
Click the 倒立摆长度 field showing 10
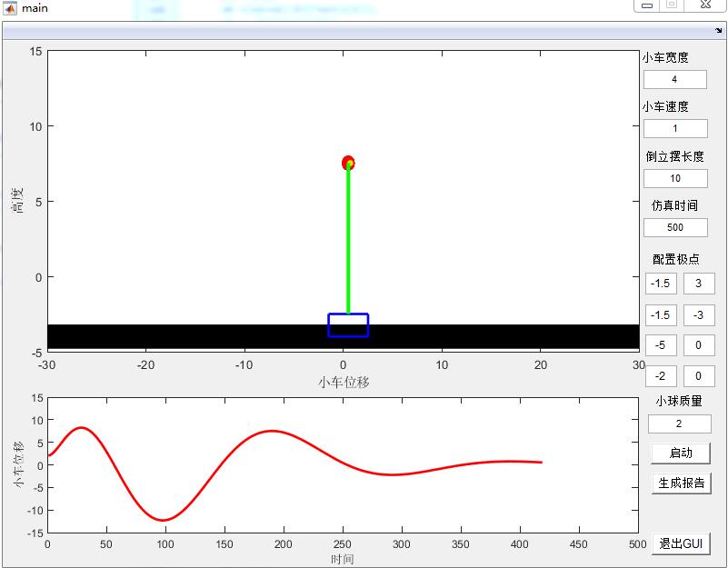(675, 178)
